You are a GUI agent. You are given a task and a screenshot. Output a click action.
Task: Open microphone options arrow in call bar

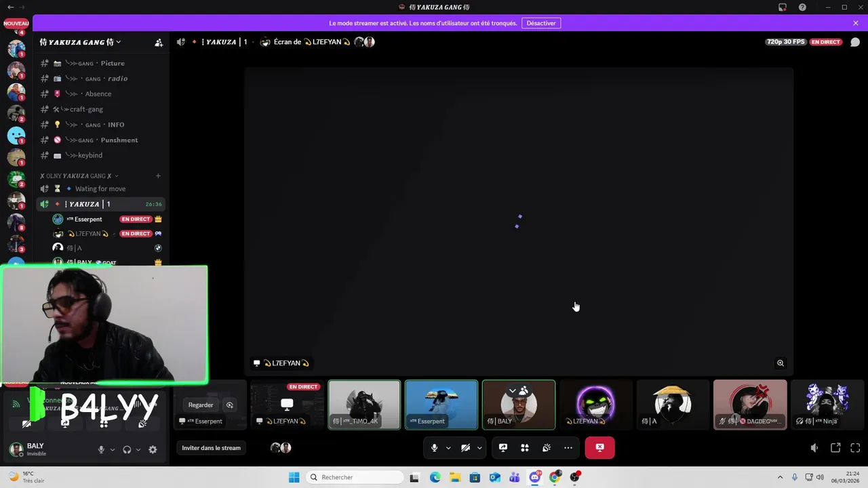click(x=448, y=448)
